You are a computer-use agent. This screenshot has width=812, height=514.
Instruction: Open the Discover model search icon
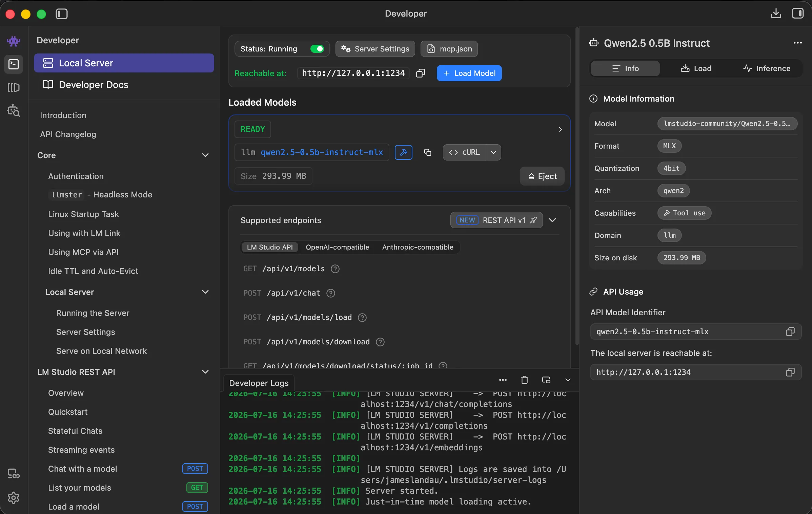click(14, 110)
